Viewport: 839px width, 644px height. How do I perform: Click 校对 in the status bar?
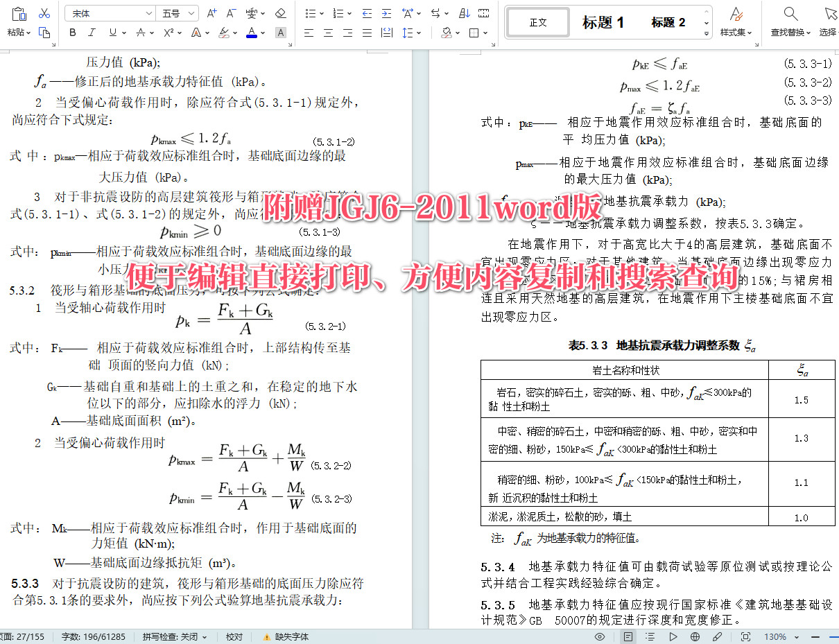[234, 636]
